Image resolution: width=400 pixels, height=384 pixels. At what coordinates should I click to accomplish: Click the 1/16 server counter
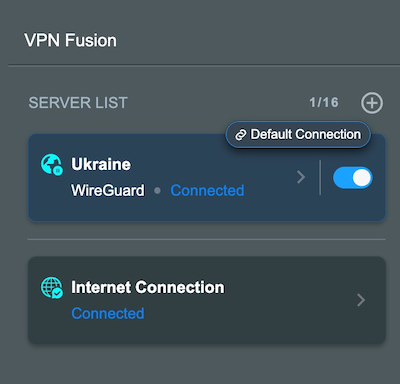(324, 103)
